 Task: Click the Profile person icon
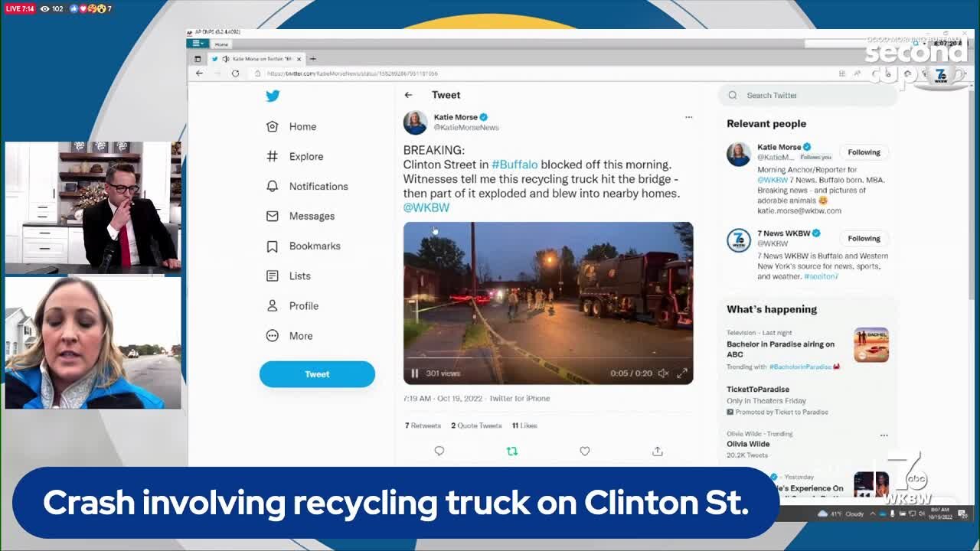[x=272, y=305]
